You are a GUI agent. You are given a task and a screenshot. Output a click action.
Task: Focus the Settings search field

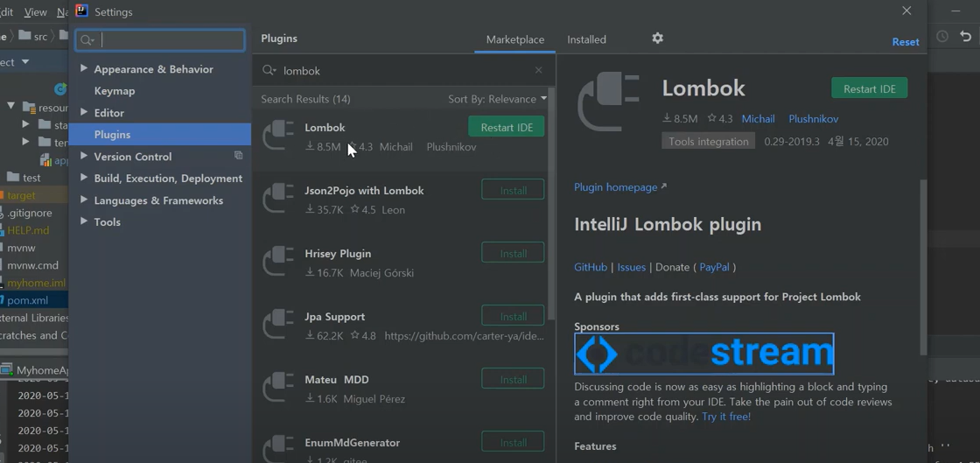click(x=160, y=40)
